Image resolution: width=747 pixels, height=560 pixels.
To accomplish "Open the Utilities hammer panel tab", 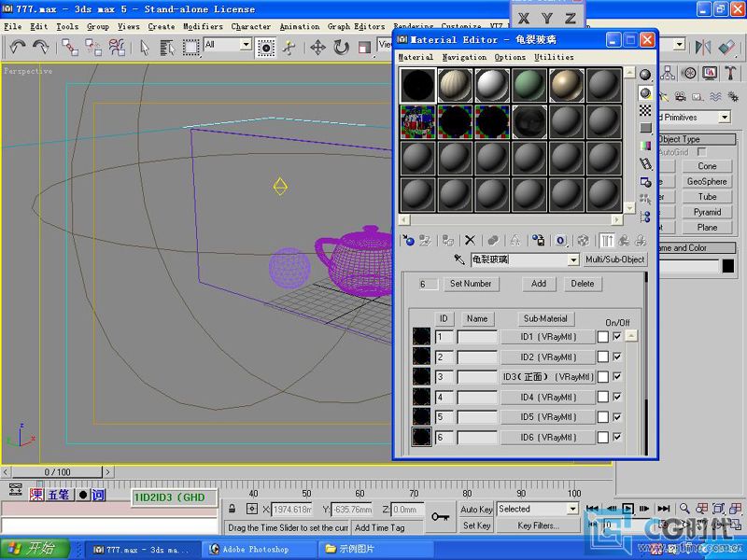I will tap(731, 73).
